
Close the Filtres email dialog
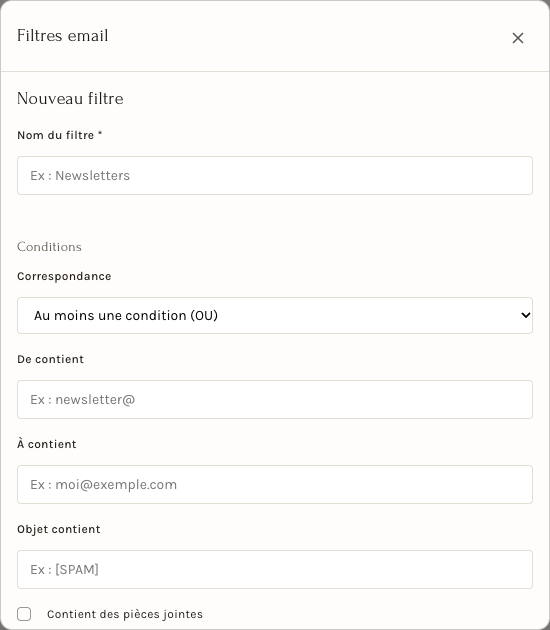518,38
